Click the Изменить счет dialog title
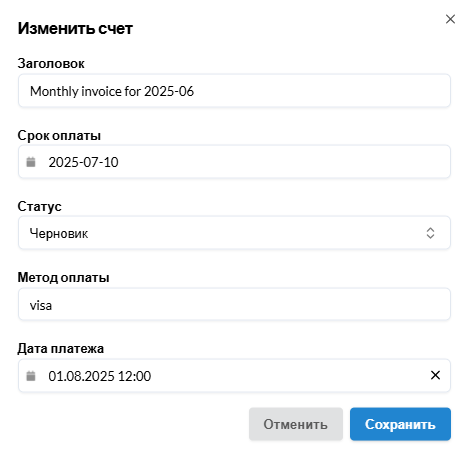 tap(75, 28)
